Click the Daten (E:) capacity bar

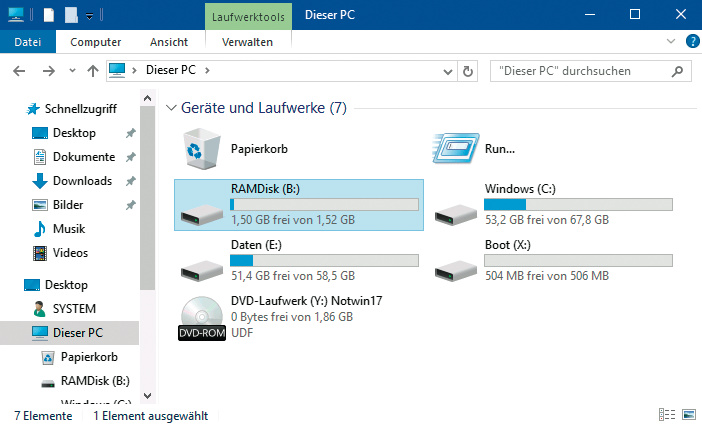325,260
